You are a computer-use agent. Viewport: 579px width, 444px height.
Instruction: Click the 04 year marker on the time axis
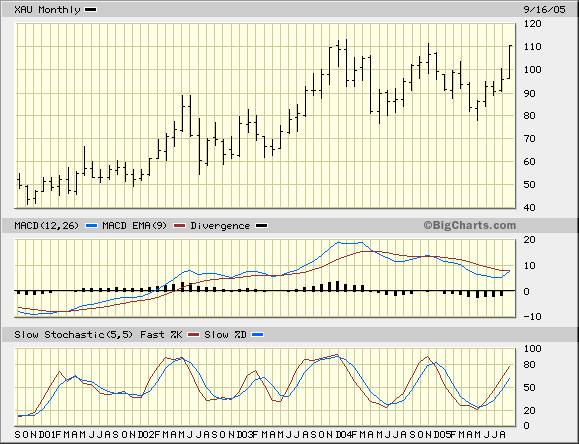pyautogui.click(x=345, y=434)
